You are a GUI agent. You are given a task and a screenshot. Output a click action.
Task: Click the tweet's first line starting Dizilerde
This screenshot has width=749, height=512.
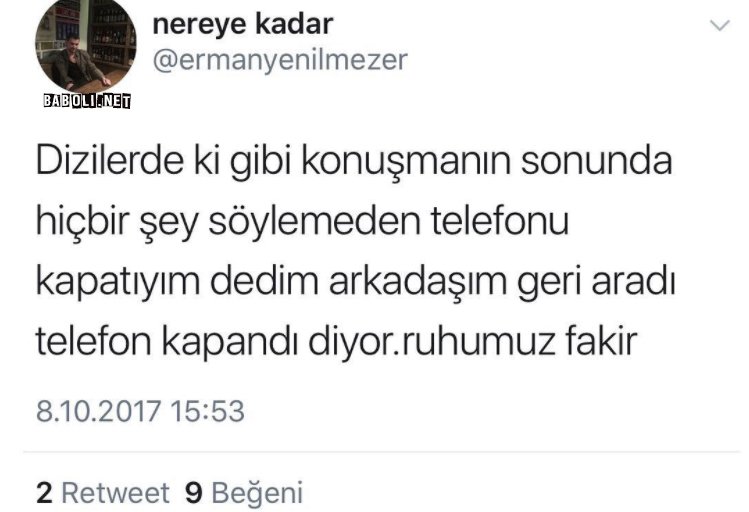click(354, 162)
